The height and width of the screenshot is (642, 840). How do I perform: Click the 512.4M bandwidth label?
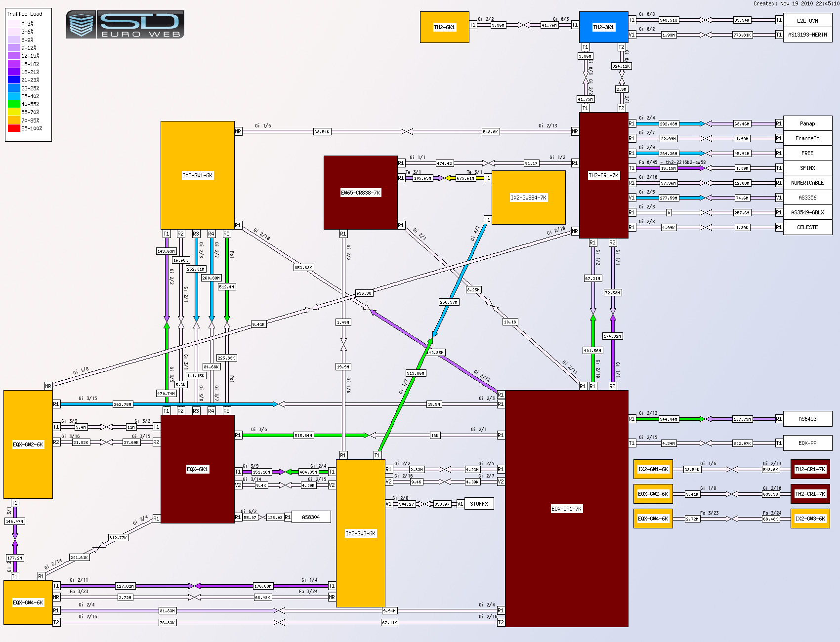pos(227,287)
